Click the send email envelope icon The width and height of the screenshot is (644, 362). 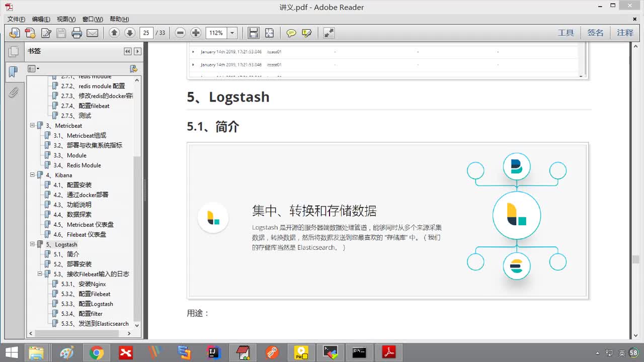coord(93,33)
